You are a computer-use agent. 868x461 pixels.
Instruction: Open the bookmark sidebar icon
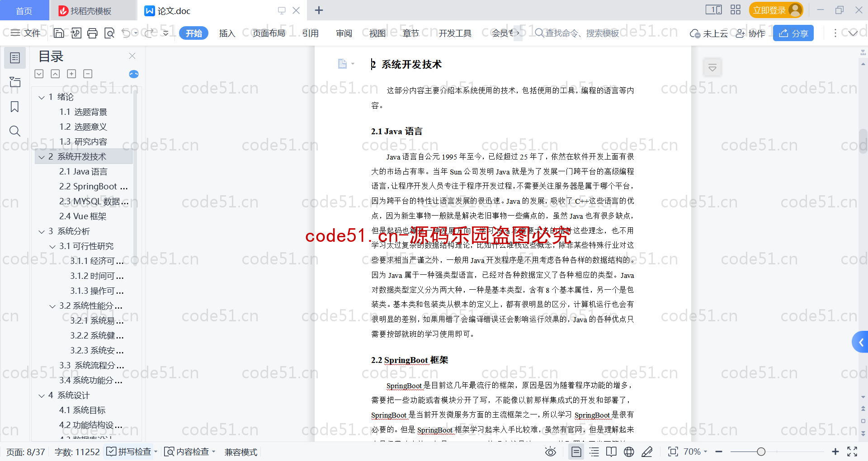(x=15, y=107)
